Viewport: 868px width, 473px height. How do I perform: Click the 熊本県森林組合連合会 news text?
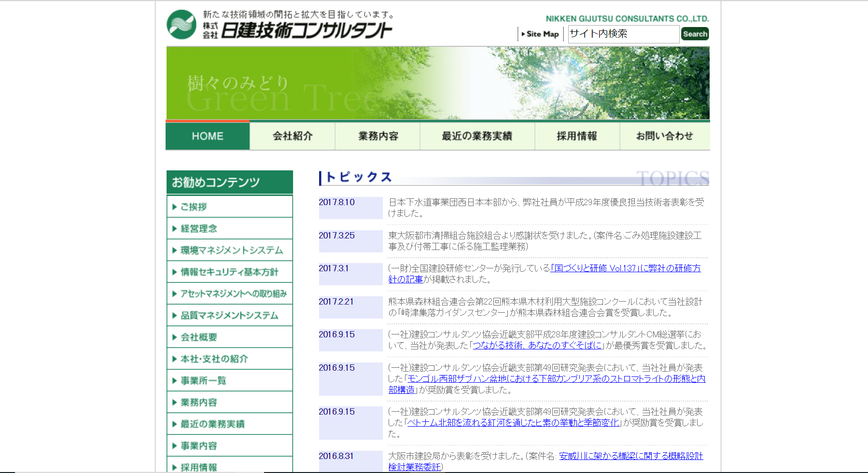(x=545, y=307)
